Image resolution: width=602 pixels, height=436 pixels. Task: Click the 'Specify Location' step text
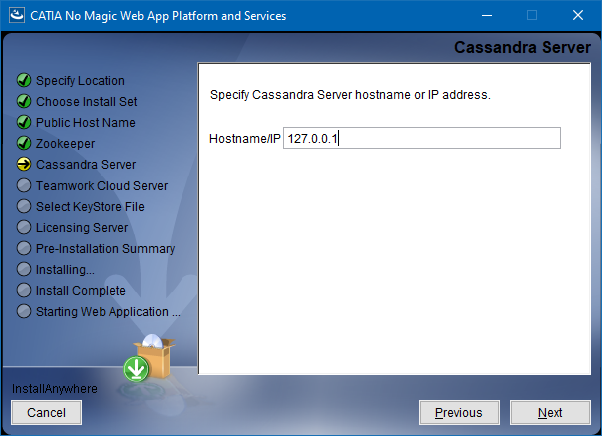80,81
